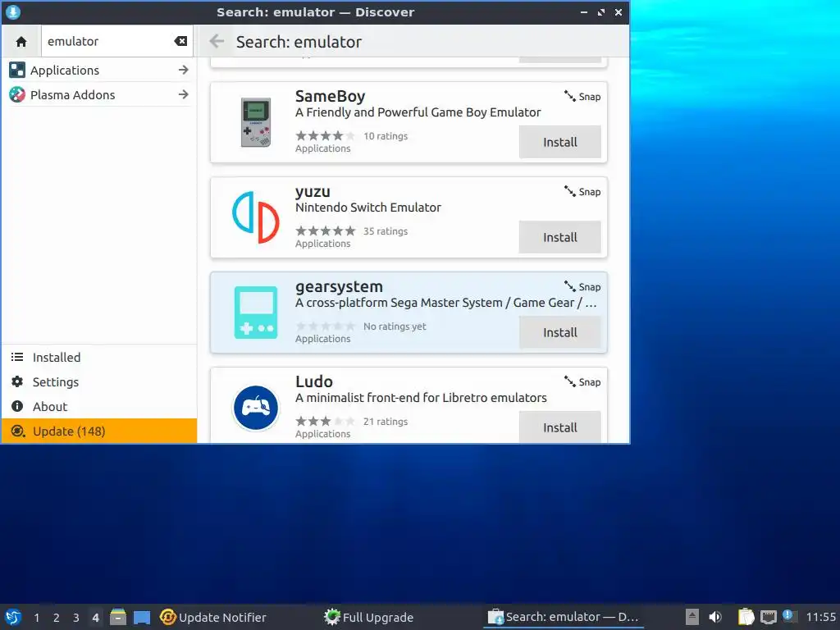Click the Discover app icon in title bar
The width and height of the screenshot is (840, 630).
(x=13, y=11)
